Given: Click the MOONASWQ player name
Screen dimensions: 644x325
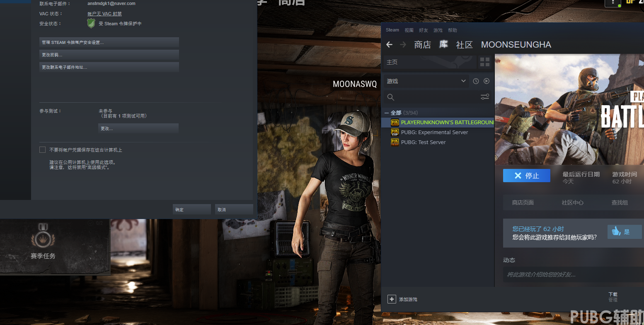Looking at the screenshot, I should [355, 84].
